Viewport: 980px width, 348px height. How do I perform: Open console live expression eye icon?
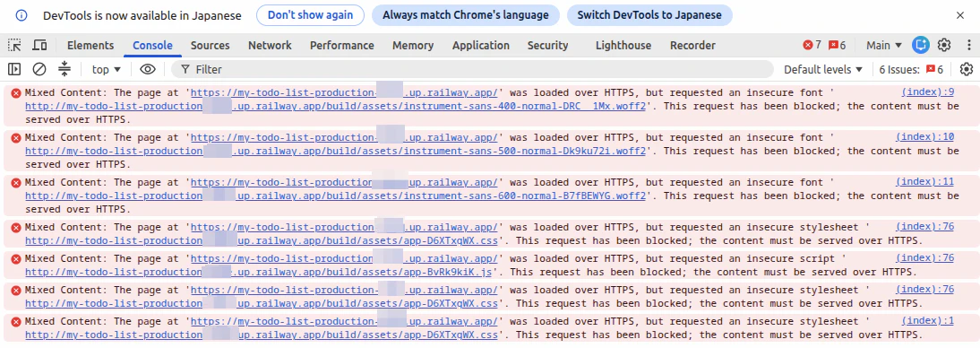coord(148,69)
